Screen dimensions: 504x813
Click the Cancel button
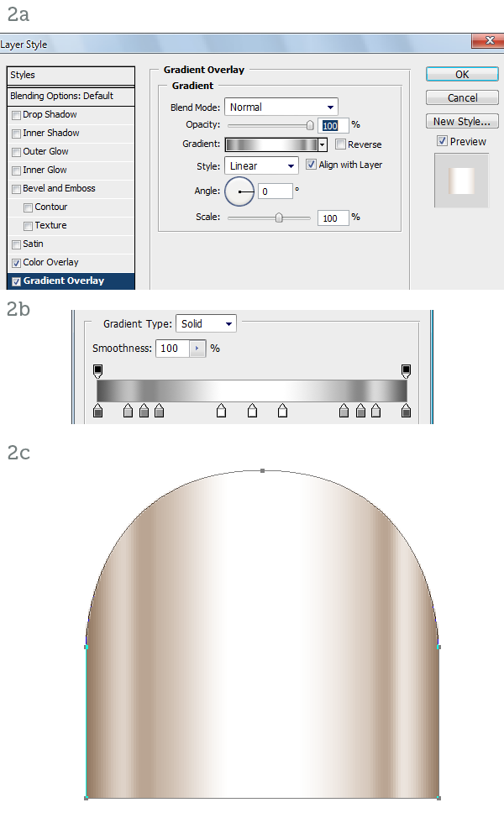462,97
